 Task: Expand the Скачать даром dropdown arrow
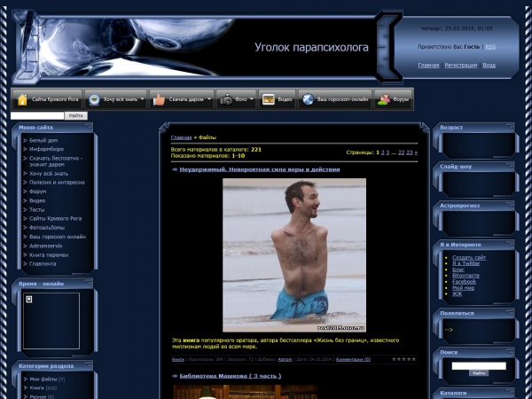(x=209, y=99)
